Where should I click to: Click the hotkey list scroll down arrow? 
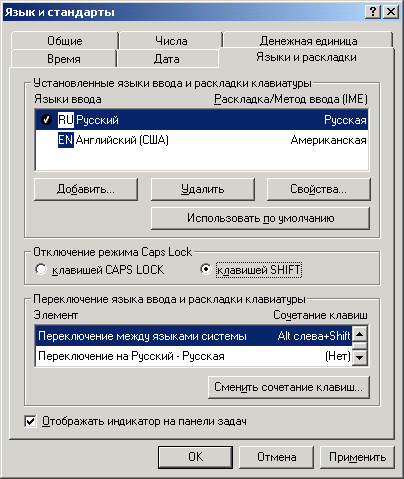click(360, 358)
